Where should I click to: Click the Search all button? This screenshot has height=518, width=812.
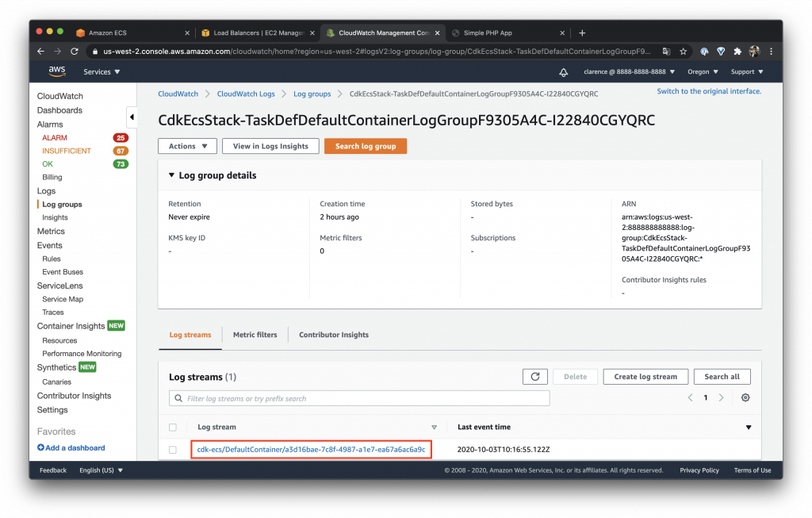click(x=722, y=377)
